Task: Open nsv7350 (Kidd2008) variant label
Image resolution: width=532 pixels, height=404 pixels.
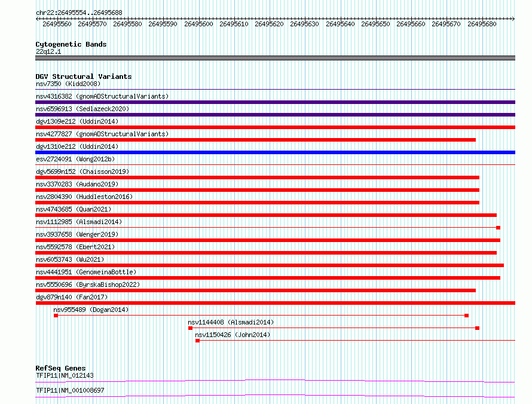Action: tap(68, 84)
